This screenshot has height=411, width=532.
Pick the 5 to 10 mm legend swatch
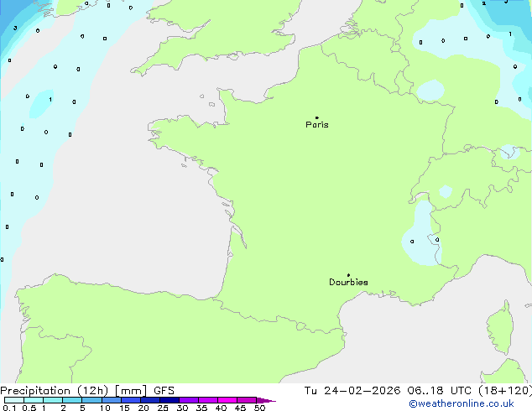click(x=91, y=400)
